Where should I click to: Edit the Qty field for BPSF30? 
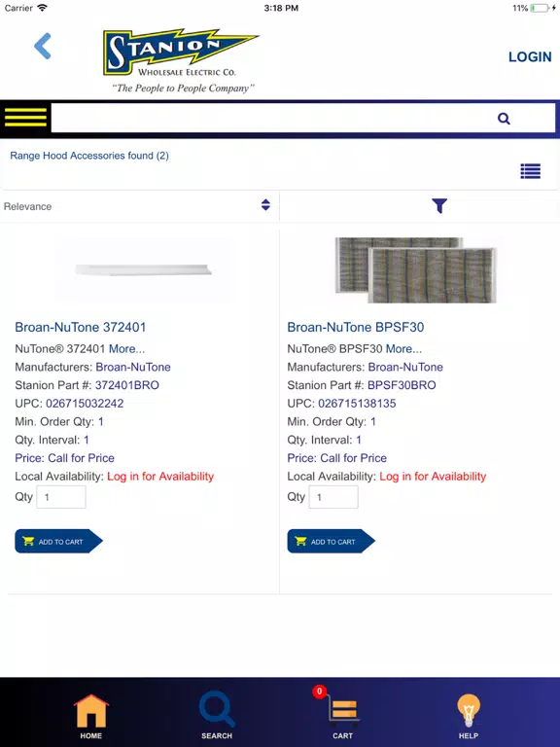[x=333, y=497]
